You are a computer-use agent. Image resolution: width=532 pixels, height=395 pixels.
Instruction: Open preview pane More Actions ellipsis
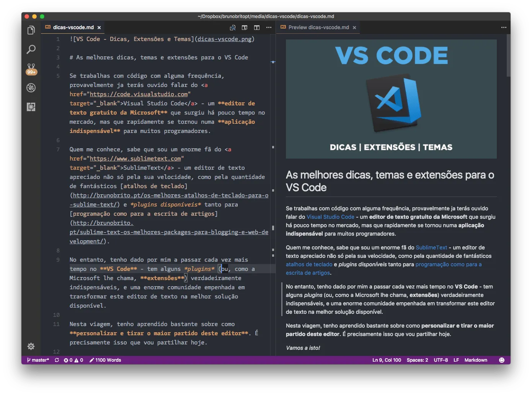tap(504, 28)
